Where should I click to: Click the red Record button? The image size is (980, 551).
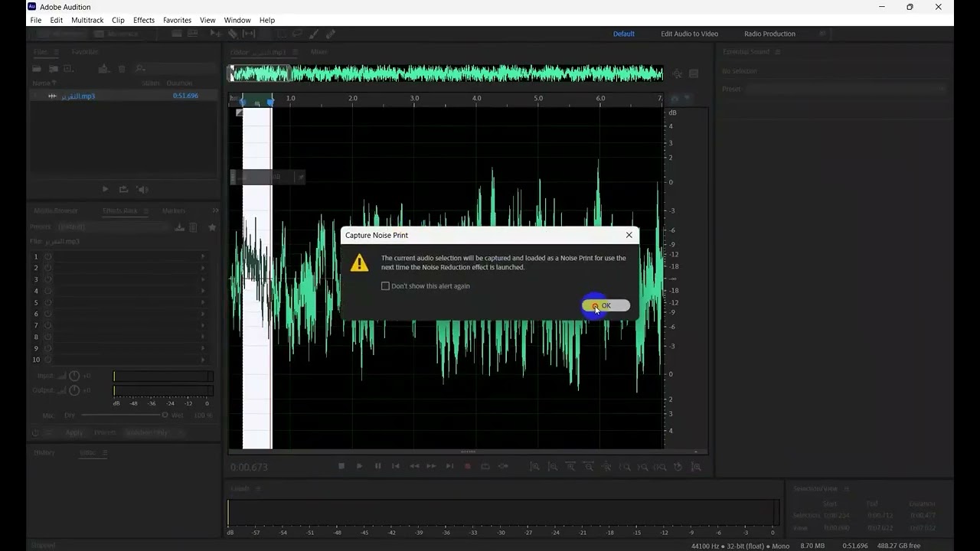467,466
